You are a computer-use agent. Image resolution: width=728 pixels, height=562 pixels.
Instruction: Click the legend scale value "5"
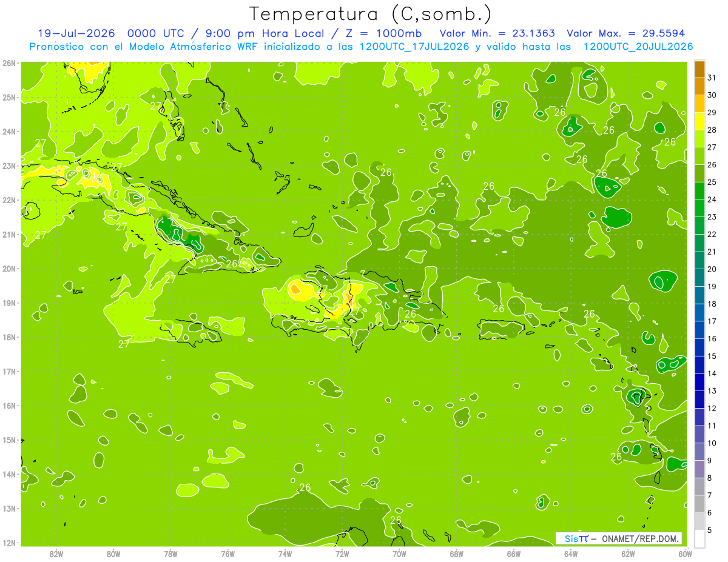710,530
